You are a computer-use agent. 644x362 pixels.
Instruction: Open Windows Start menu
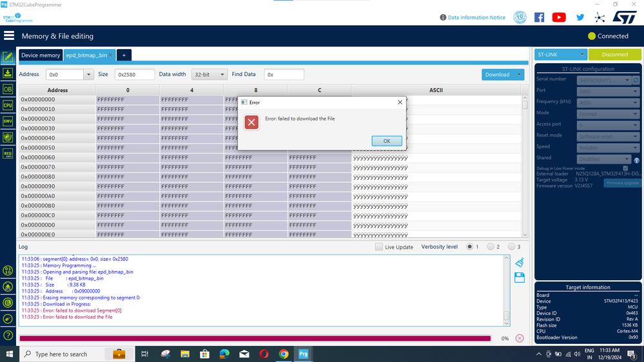(x=10, y=354)
